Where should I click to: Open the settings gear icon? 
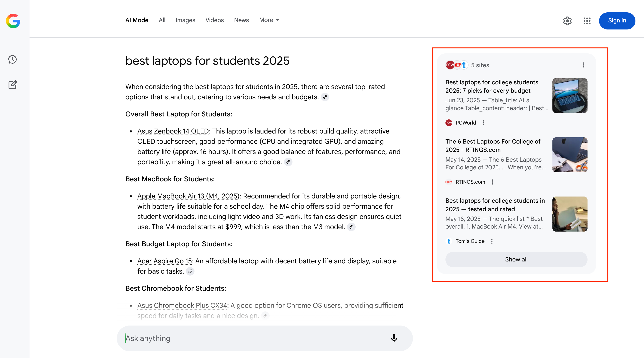[567, 21]
